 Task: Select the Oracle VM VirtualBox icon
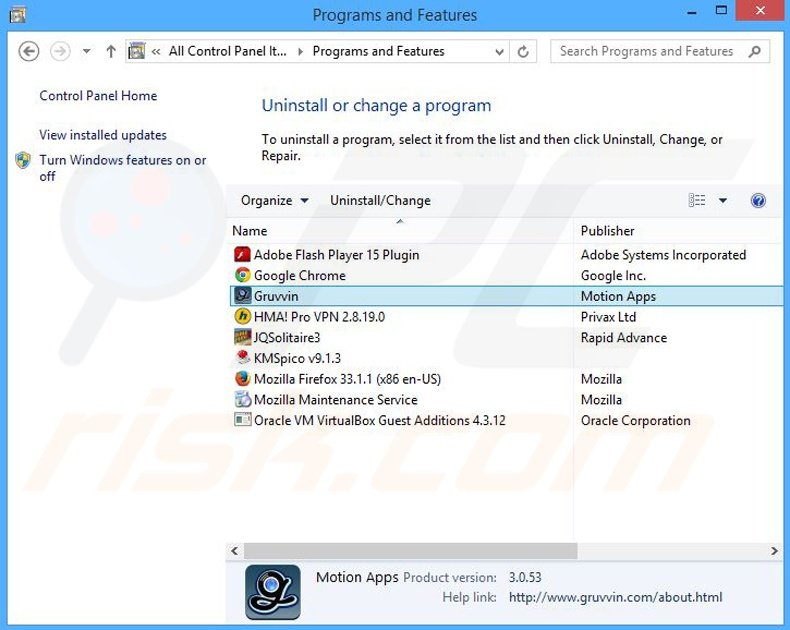point(242,420)
